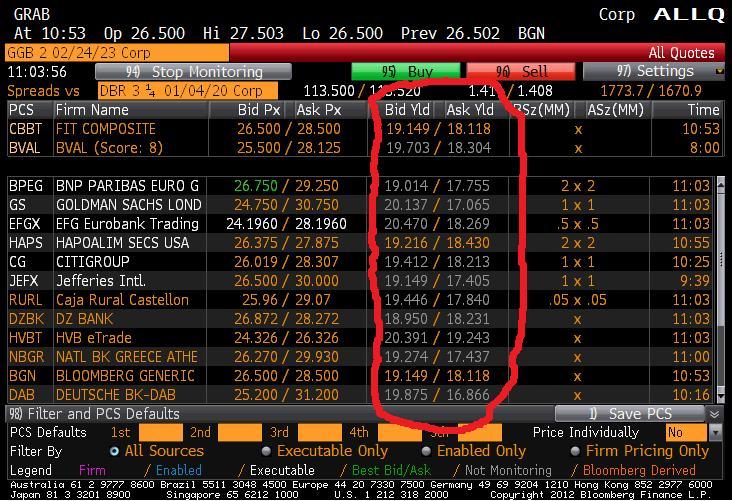Click the 3rd PCS default input field
This screenshot has height=501, width=732.
click(320, 432)
